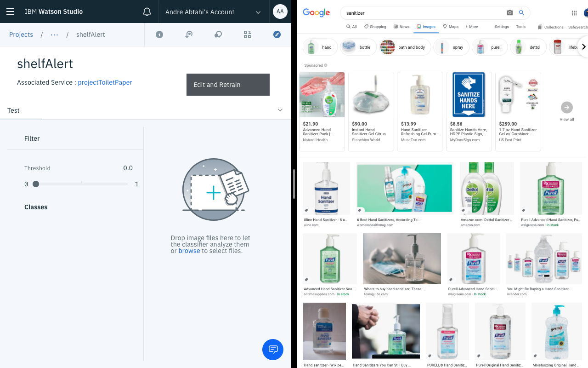Viewport: 588px width, 368px height.
Task: Open the AA user avatar menu
Action: pyautogui.click(x=280, y=11)
